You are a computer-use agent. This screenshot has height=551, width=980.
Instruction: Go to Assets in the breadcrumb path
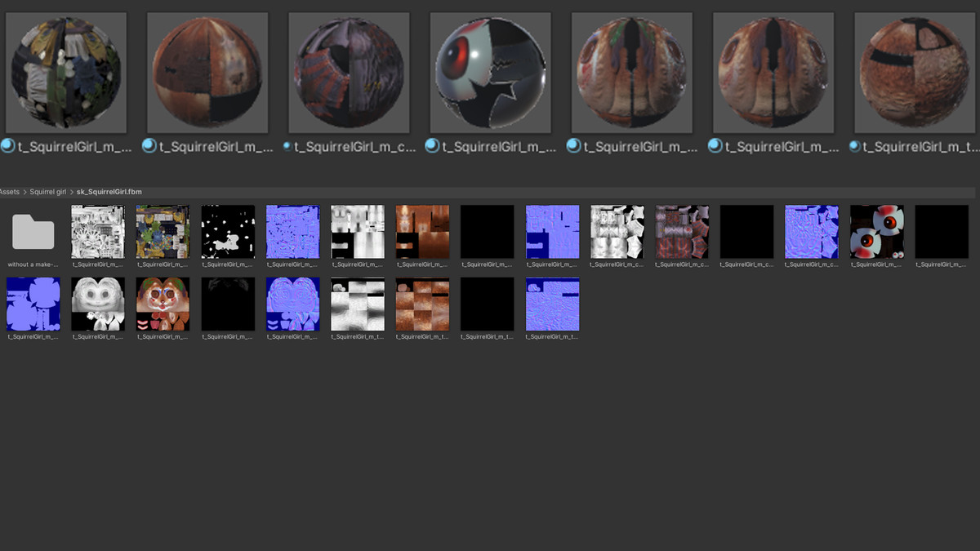click(9, 192)
